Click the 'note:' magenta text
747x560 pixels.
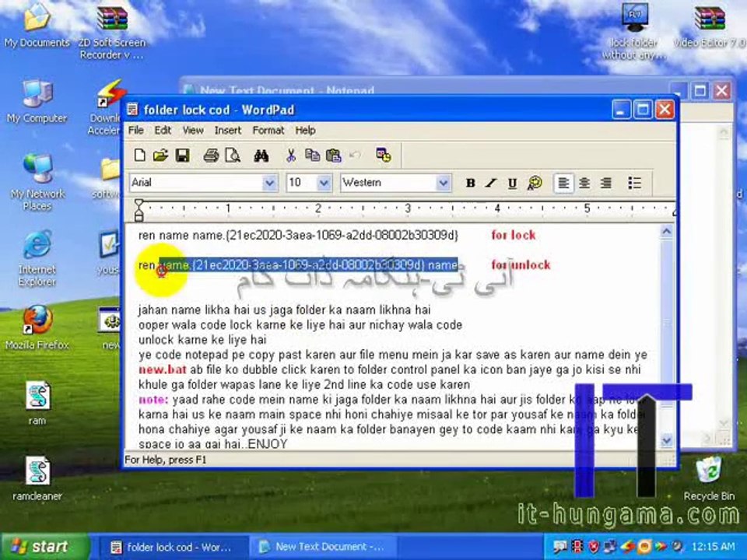pos(153,400)
